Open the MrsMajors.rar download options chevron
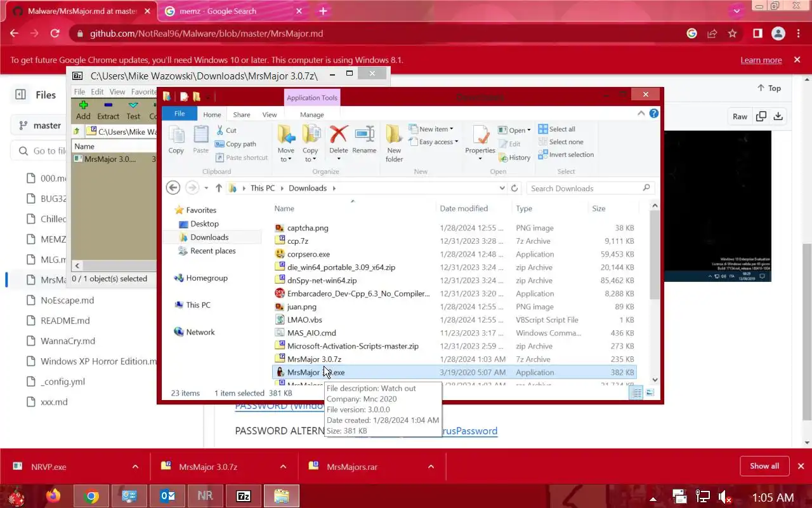Screen dimensions: 812x508 [431, 467]
